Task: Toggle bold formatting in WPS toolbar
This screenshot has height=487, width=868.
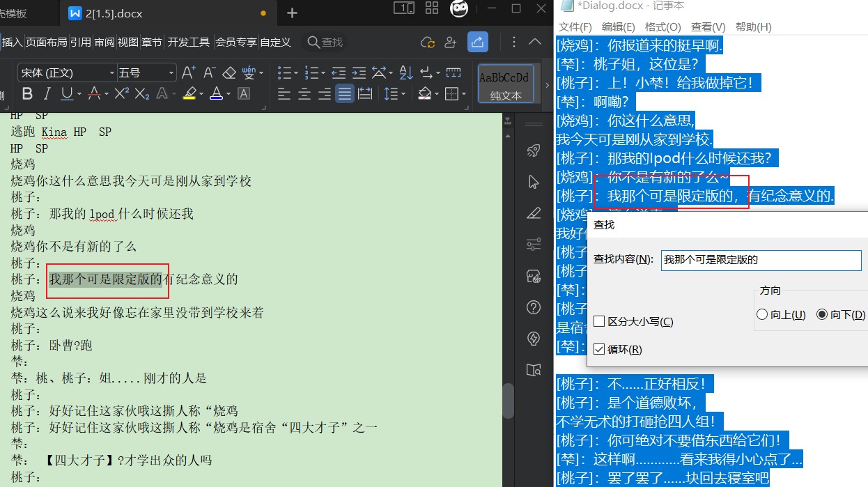Action: click(27, 93)
